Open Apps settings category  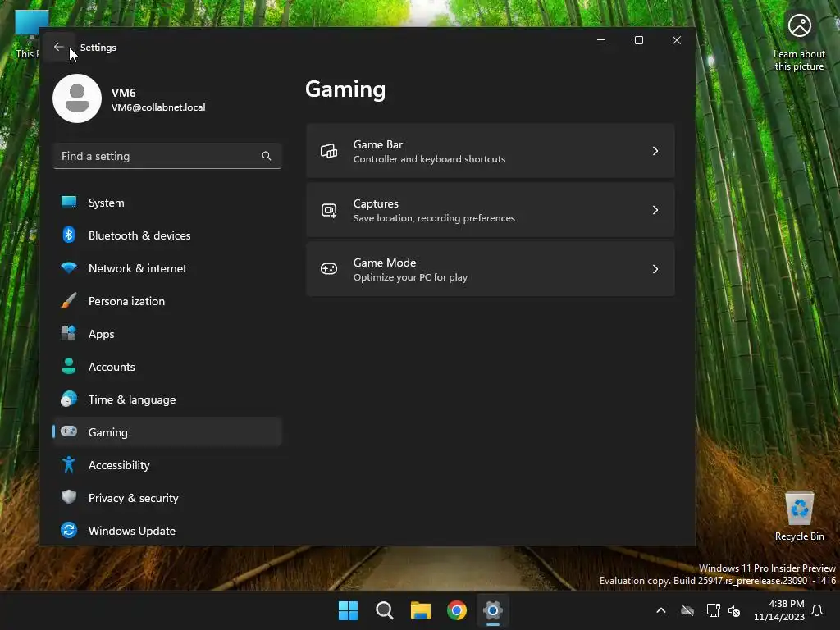click(167, 334)
